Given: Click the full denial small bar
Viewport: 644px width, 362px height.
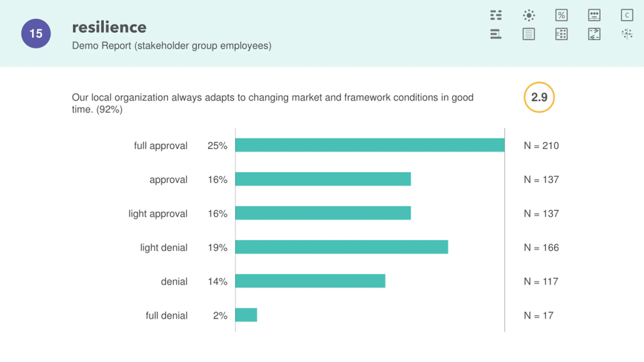Looking at the screenshot, I should [x=246, y=315].
